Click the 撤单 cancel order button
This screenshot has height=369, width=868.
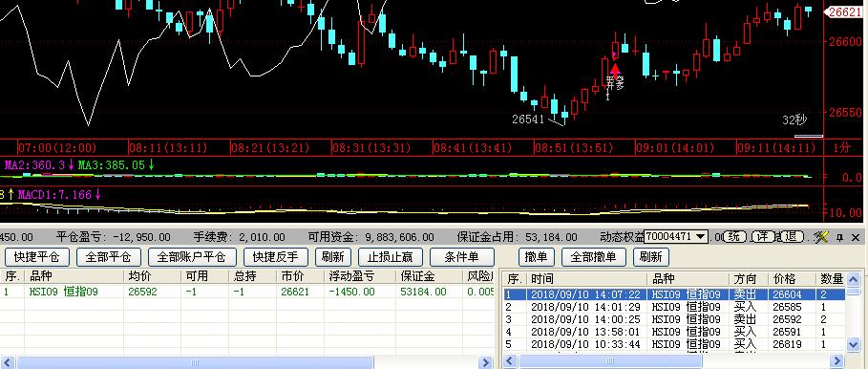pos(537,257)
